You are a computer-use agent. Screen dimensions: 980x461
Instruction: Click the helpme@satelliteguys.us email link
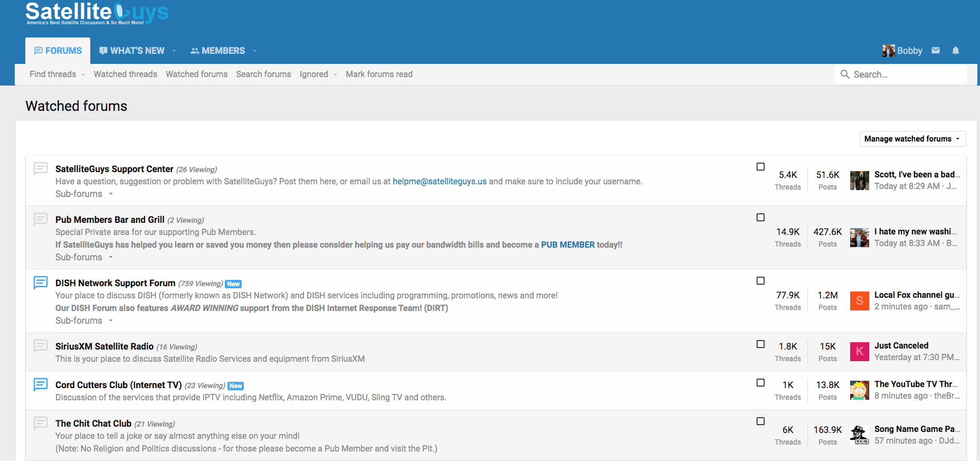click(x=440, y=182)
